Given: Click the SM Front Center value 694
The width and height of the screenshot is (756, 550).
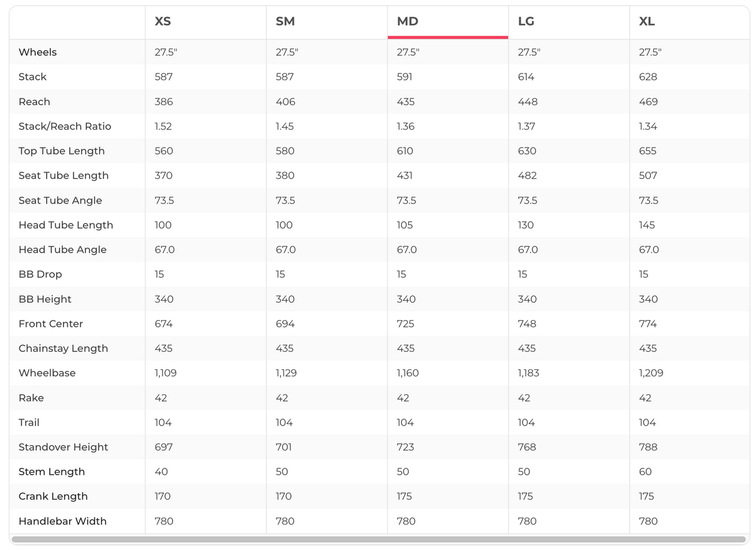Looking at the screenshot, I should point(285,324).
